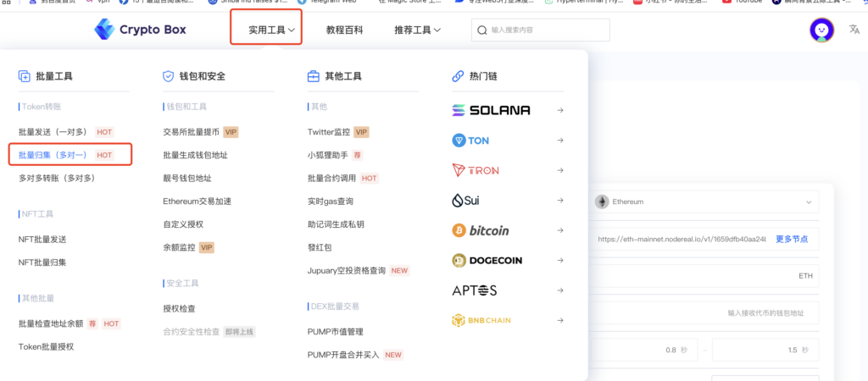
Task: Click the language translate icon
Action: 854,30
